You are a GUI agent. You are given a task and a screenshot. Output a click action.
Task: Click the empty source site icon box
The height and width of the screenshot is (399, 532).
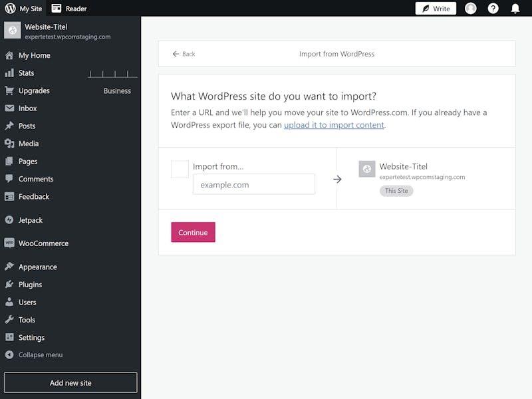pyautogui.click(x=180, y=170)
